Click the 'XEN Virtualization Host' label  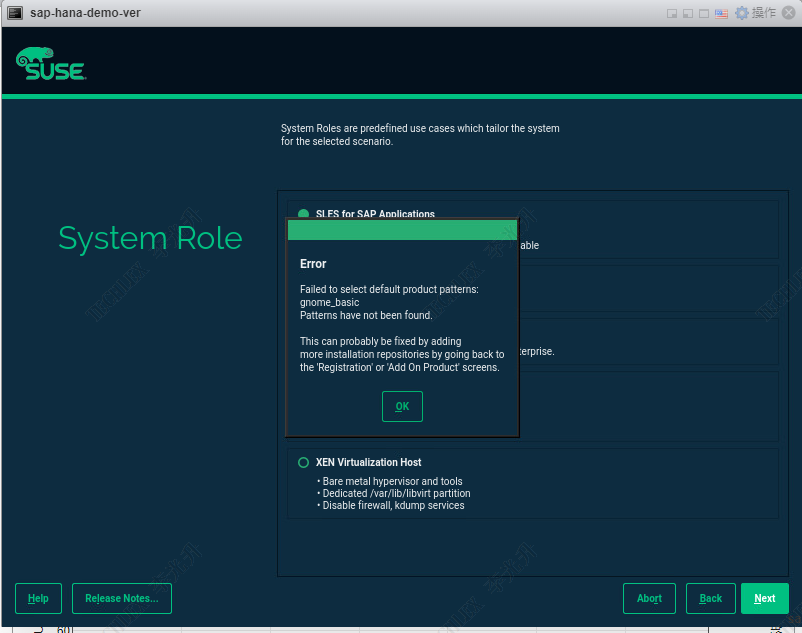pyautogui.click(x=368, y=462)
